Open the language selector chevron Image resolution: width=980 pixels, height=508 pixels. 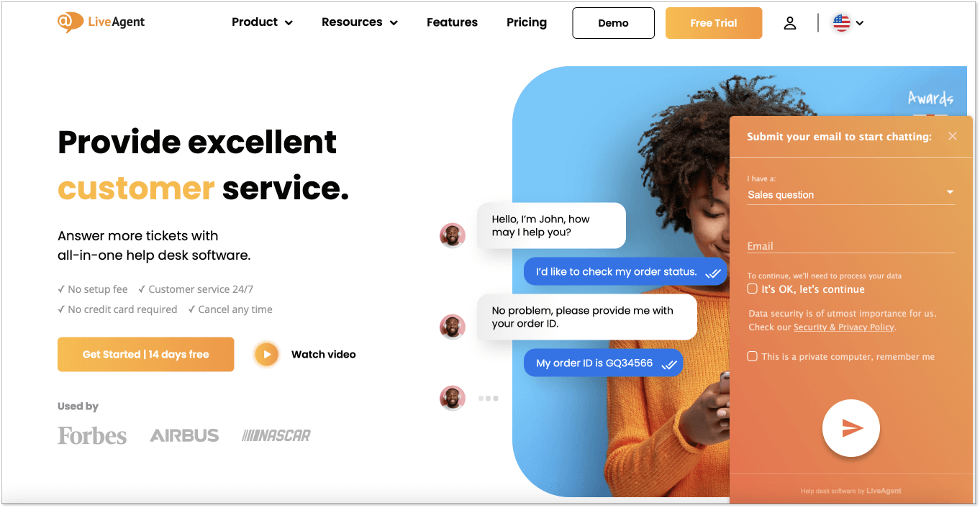[x=860, y=23]
